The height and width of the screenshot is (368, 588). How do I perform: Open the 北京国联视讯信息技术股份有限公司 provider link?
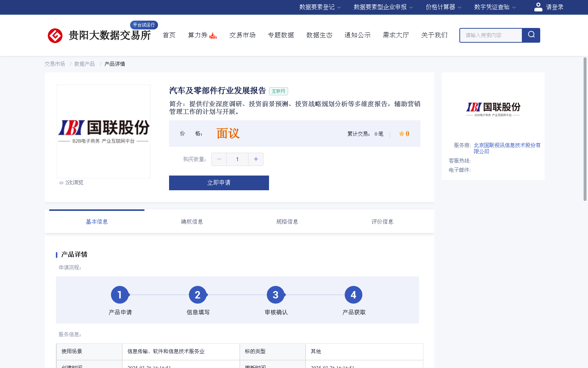(507, 148)
